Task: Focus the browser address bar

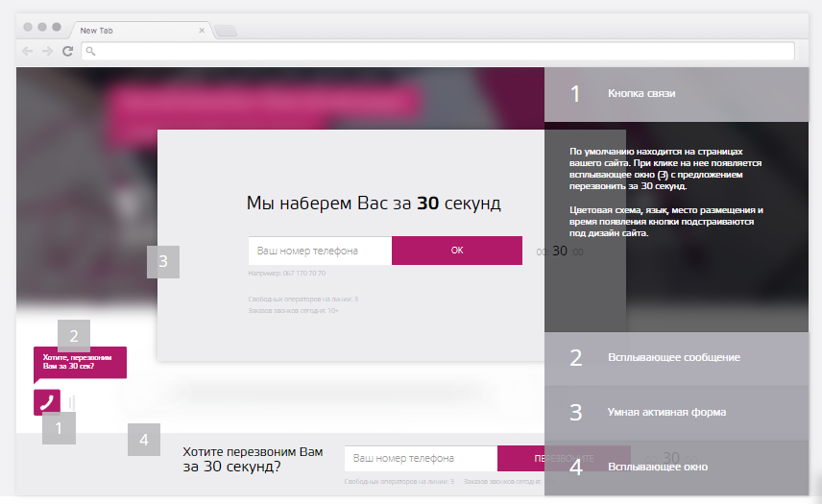Action: [x=438, y=51]
